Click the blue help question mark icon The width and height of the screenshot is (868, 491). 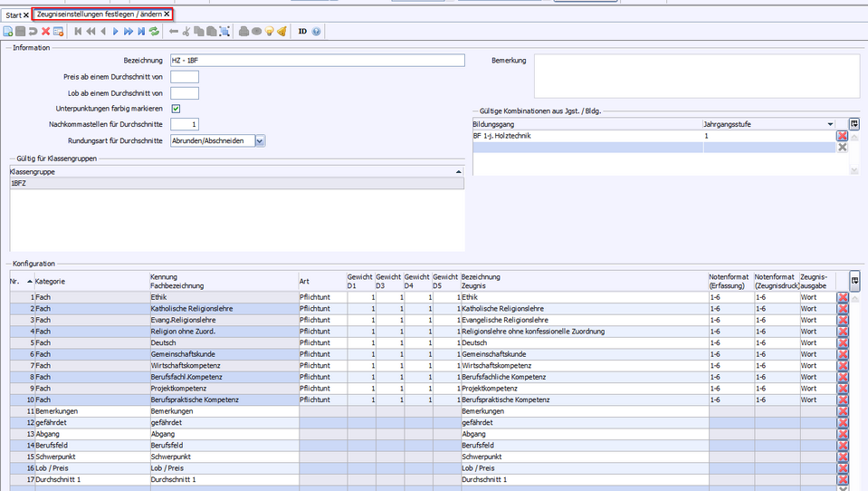tap(316, 31)
